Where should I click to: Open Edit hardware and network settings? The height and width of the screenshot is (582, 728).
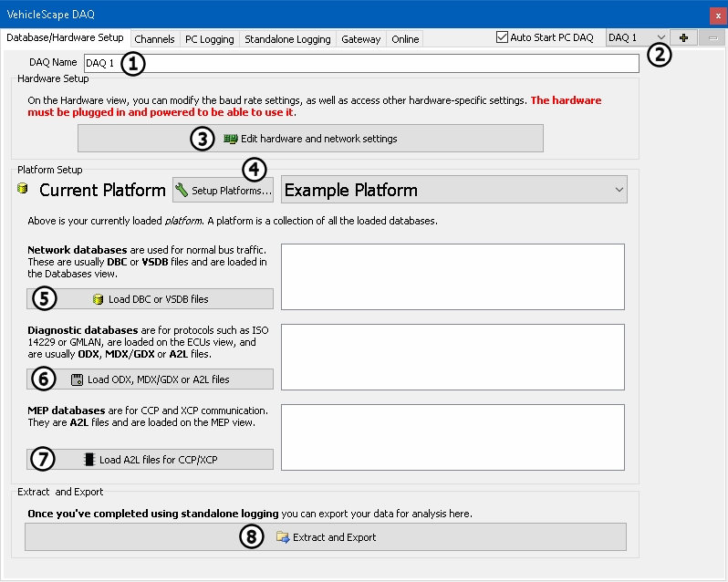click(310, 139)
